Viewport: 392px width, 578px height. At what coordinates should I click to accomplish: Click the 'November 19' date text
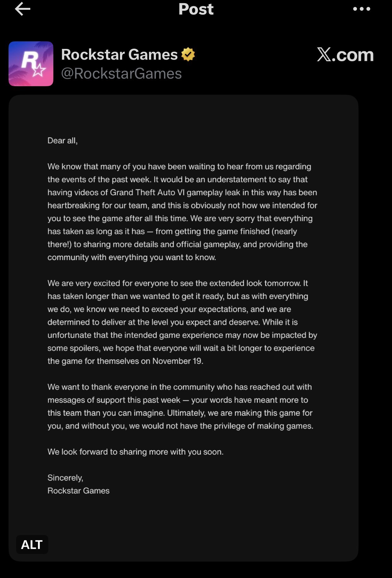pyautogui.click(x=177, y=361)
